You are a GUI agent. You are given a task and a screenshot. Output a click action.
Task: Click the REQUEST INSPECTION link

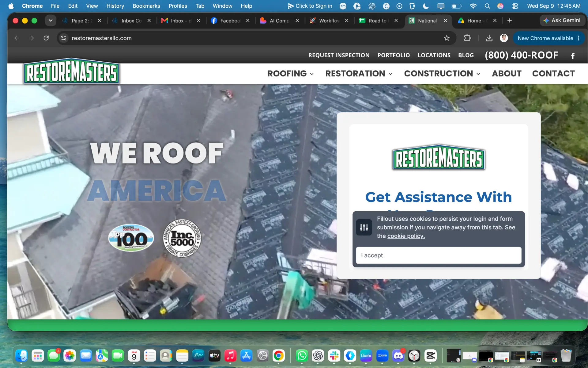pyautogui.click(x=339, y=56)
